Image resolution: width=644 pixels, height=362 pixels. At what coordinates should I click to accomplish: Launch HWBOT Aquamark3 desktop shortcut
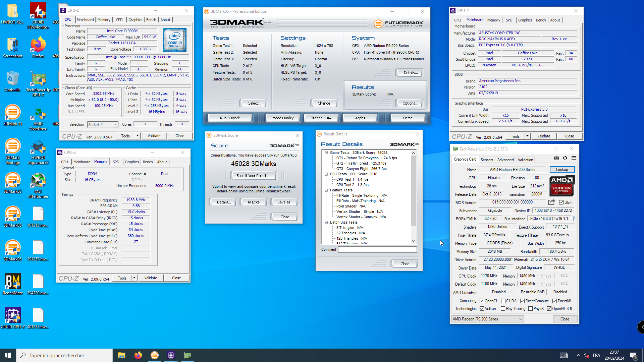(x=38, y=152)
